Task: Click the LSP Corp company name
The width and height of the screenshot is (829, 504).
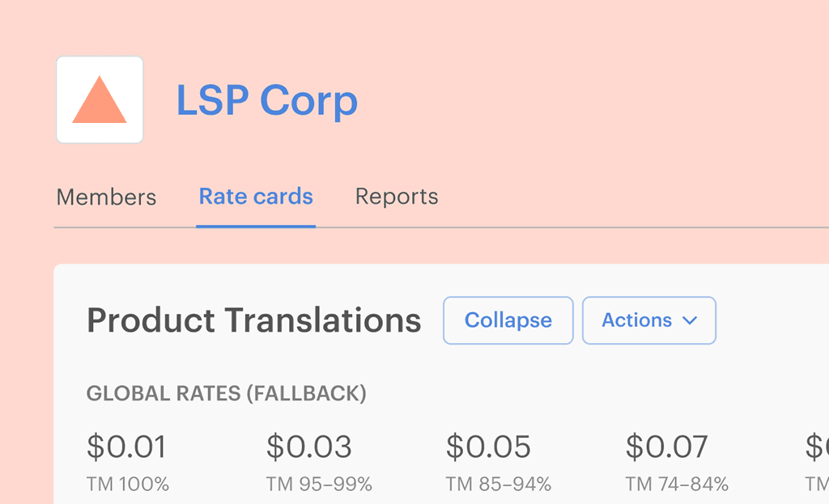Action: point(267,100)
